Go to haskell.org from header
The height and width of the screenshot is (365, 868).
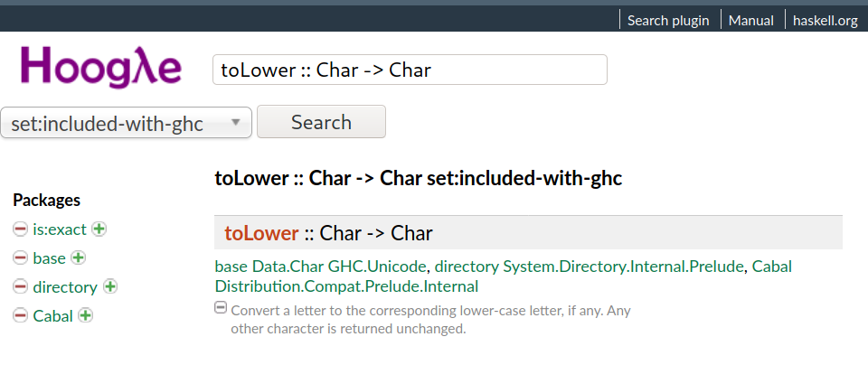[826, 21]
